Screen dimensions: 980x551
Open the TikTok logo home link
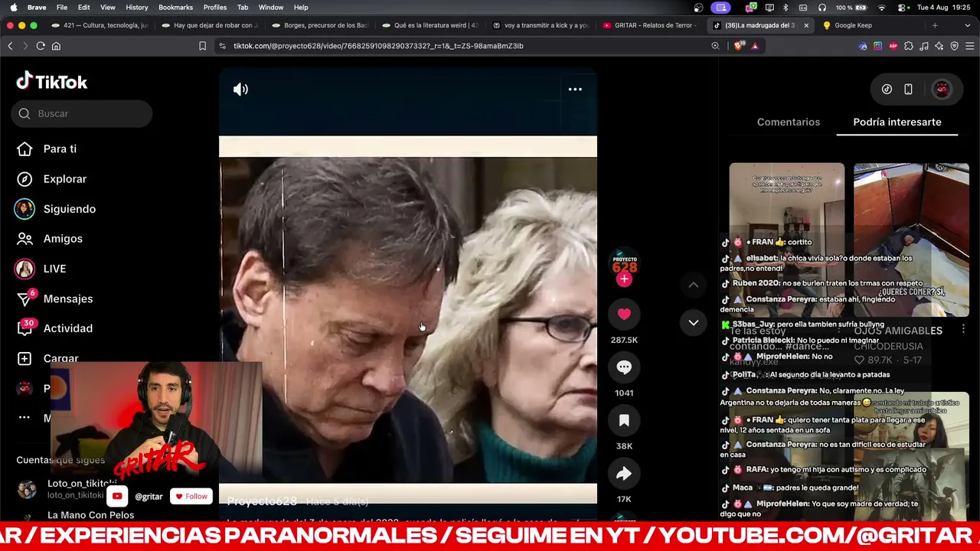(x=52, y=81)
